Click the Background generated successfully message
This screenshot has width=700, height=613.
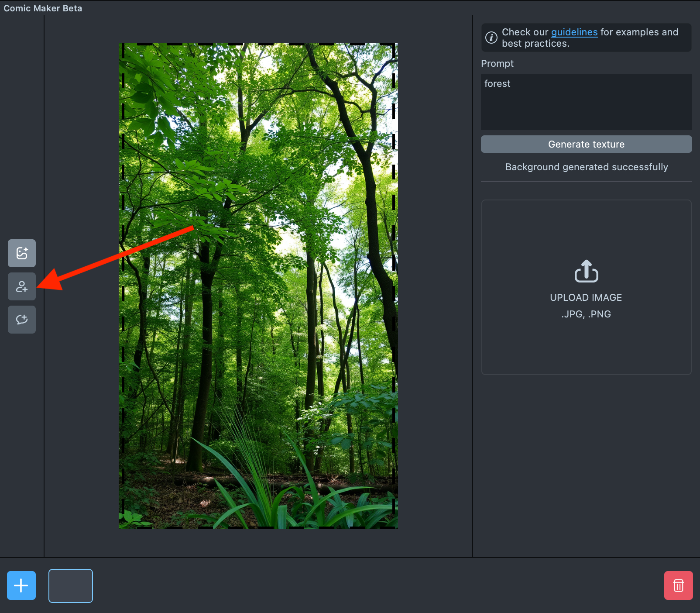pos(586,167)
